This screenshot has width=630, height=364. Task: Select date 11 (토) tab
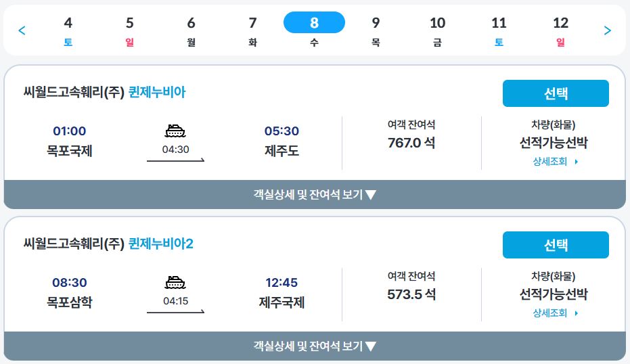(499, 30)
